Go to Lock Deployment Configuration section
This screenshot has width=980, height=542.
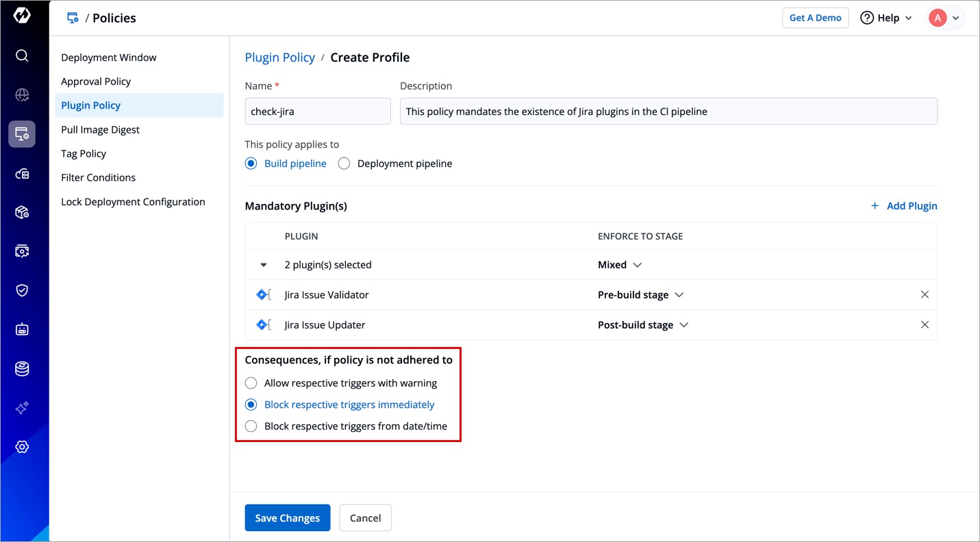click(x=133, y=202)
